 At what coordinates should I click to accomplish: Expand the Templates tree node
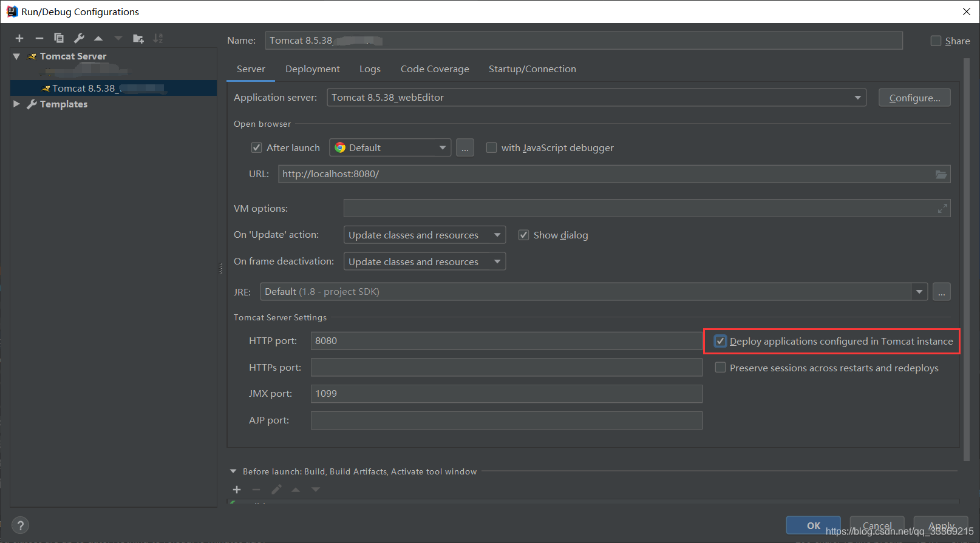coord(16,104)
